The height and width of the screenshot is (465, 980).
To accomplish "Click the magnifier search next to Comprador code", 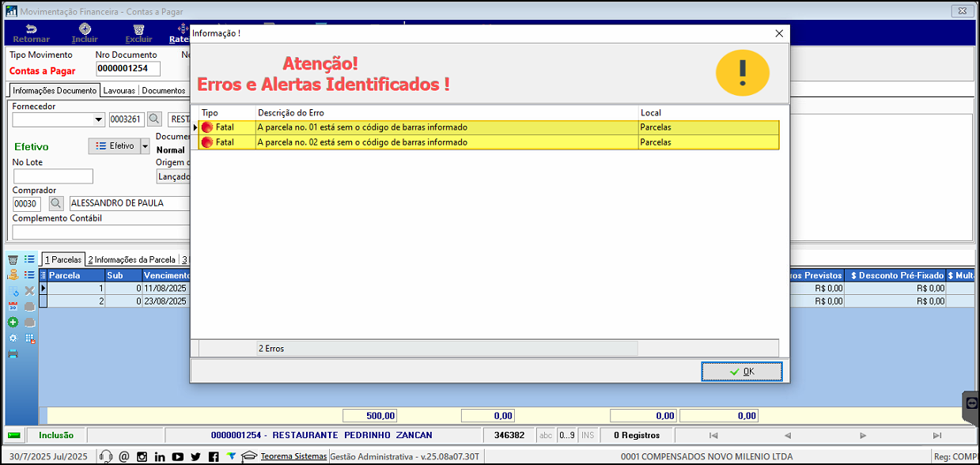I will [x=56, y=203].
